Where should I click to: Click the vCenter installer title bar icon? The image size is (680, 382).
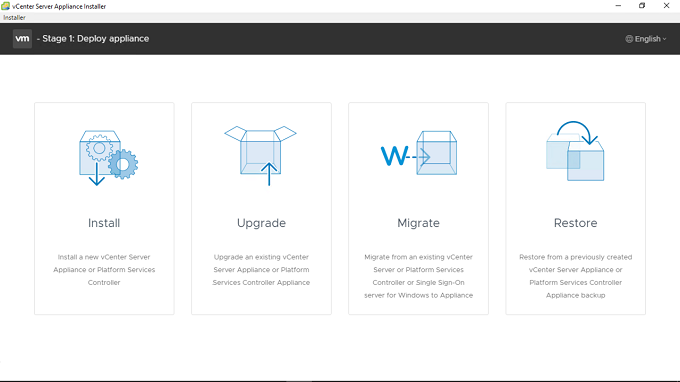6,6
